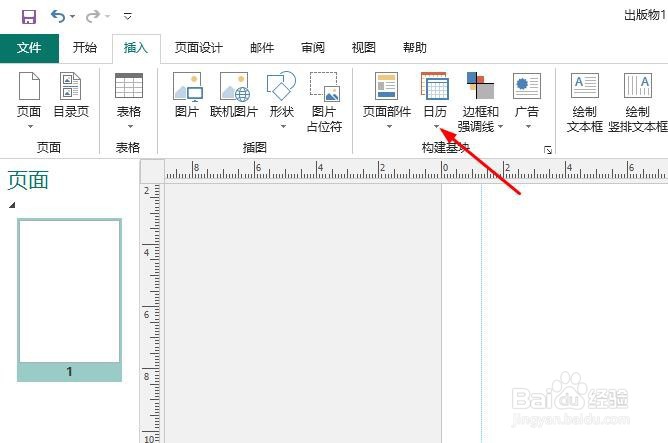Expand the 页面部件 dropdown arrow
Viewport: 668px width, 443px height.
point(389,127)
